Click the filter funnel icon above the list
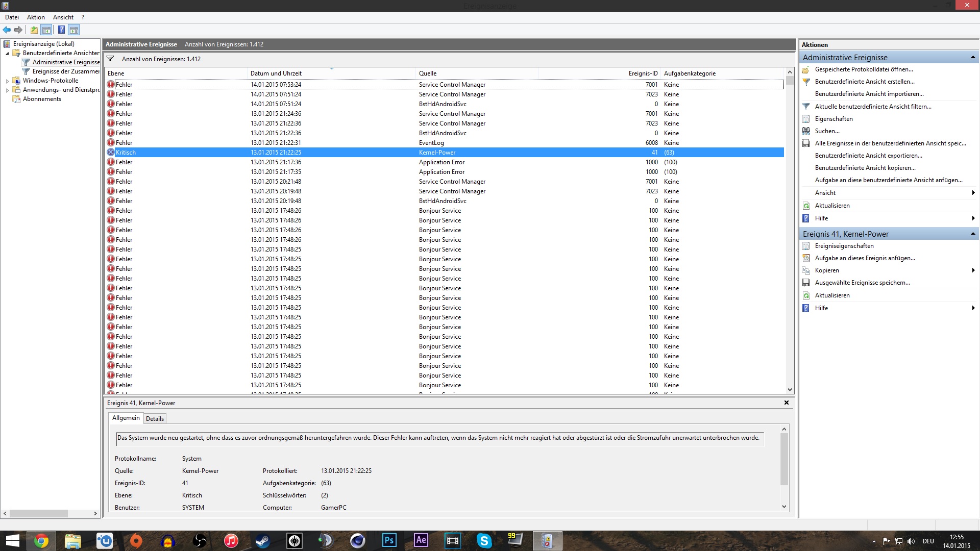The image size is (980, 551). (x=110, y=59)
